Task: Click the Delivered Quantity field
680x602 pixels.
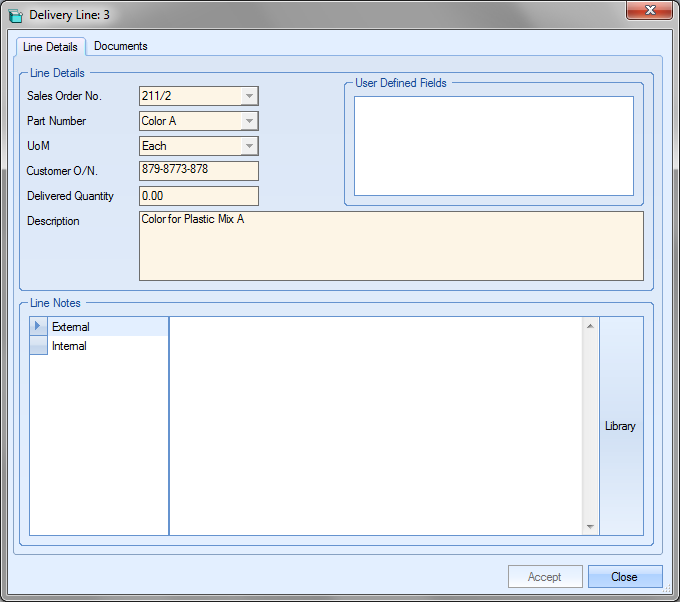Action: (x=198, y=196)
